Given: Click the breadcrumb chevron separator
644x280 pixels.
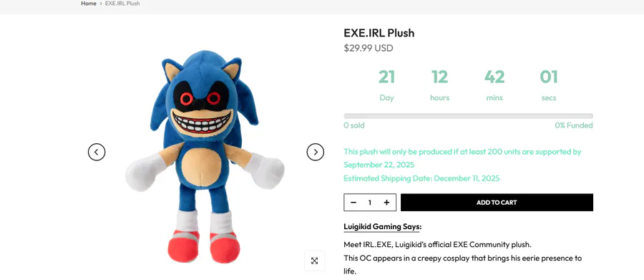Looking at the screenshot, I should tap(101, 4).
